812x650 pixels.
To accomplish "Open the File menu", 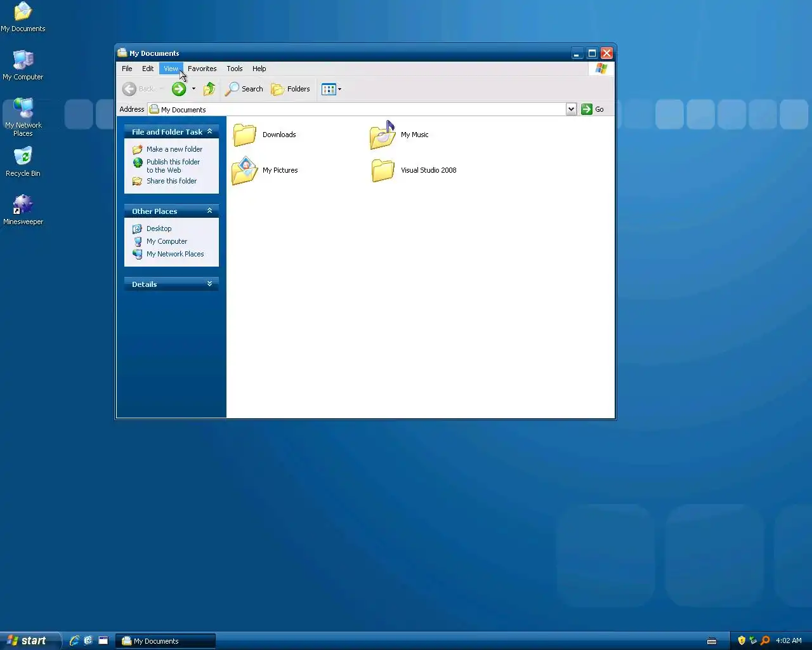I will click(x=127, y=69).
